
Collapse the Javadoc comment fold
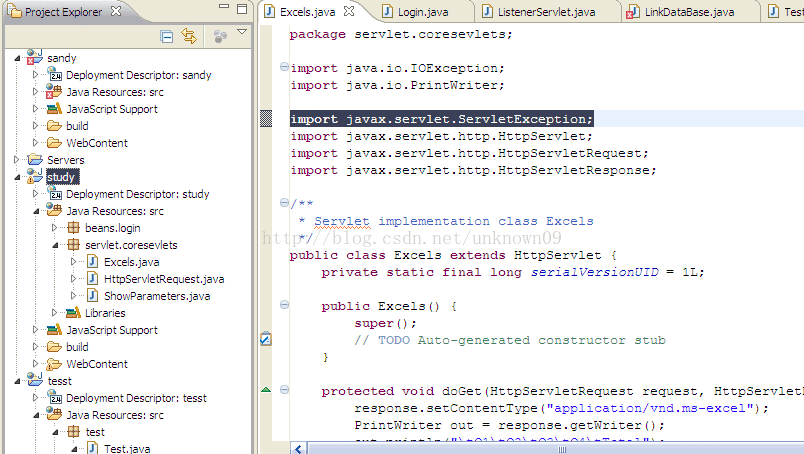pyautogui.click(x=284, y=203)
